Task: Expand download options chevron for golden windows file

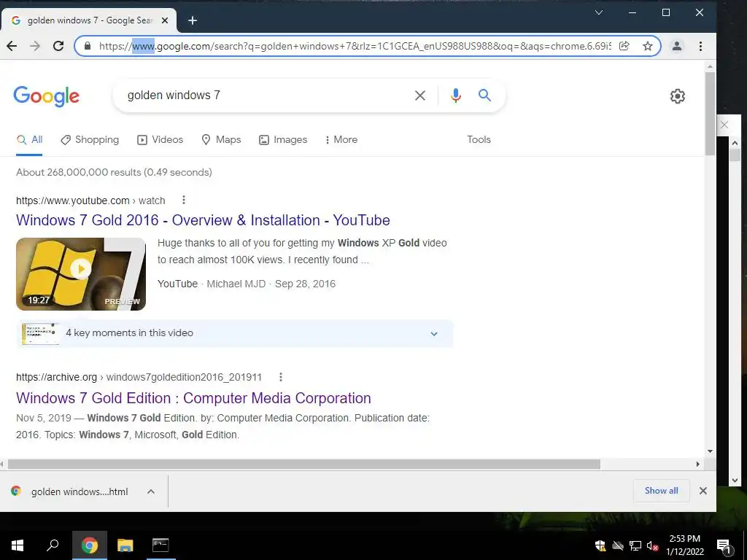Action: [x=151, y=491]
